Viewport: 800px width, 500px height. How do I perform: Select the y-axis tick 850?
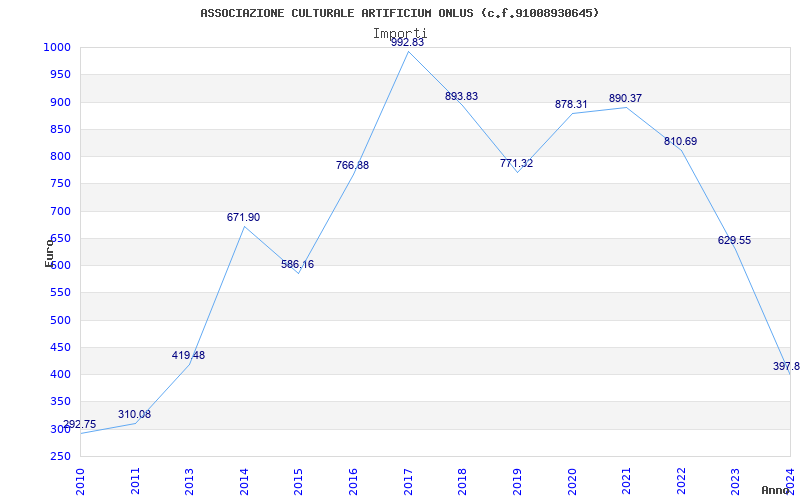tap(60, 129)
